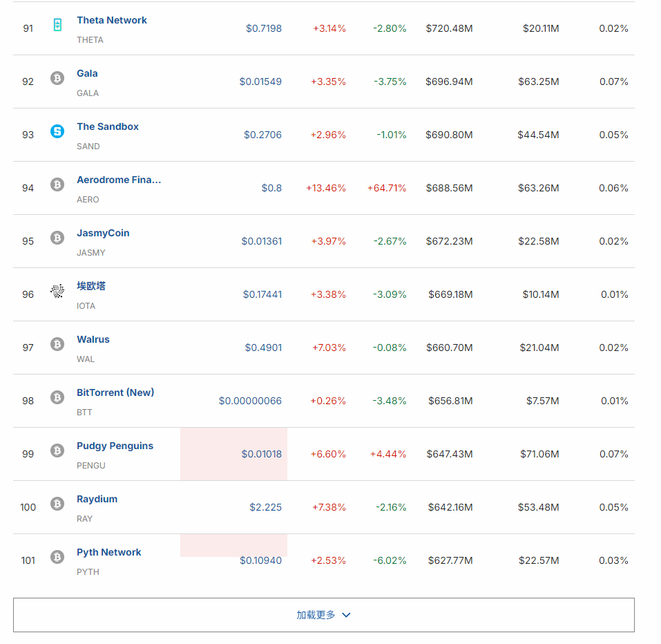
Task: Click BitTorrent price $0.00000066
Action: [251, 401]
